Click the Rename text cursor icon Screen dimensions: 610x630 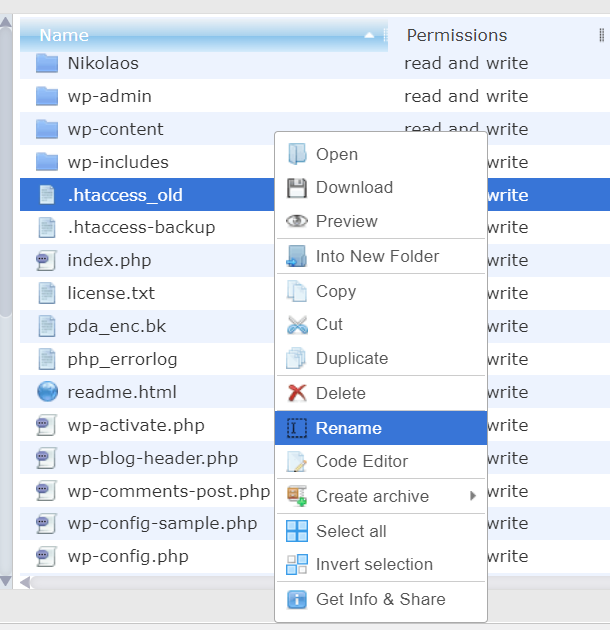tap(297, 428)
